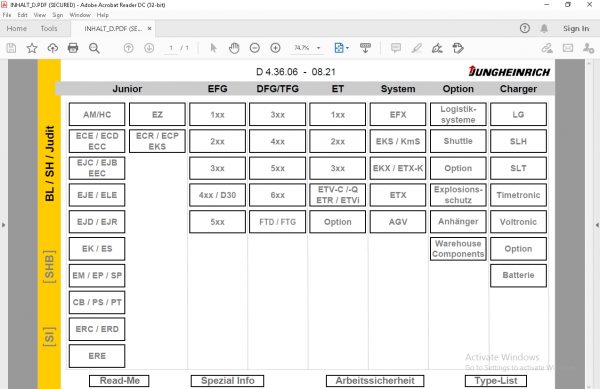
Task: Expand the right tools pane
Action: 597,225
